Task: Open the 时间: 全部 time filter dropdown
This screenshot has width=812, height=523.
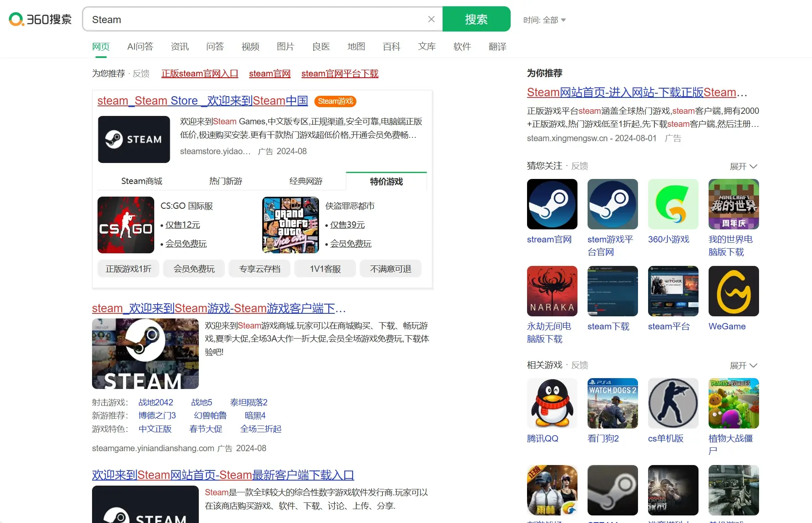Action: coord(544,20)
